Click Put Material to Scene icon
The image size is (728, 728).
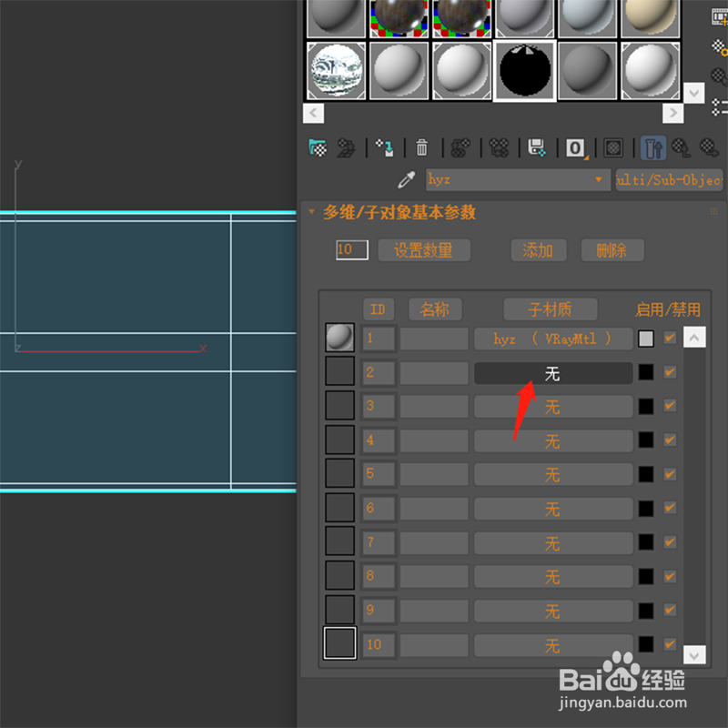click(x=346, y=148)
